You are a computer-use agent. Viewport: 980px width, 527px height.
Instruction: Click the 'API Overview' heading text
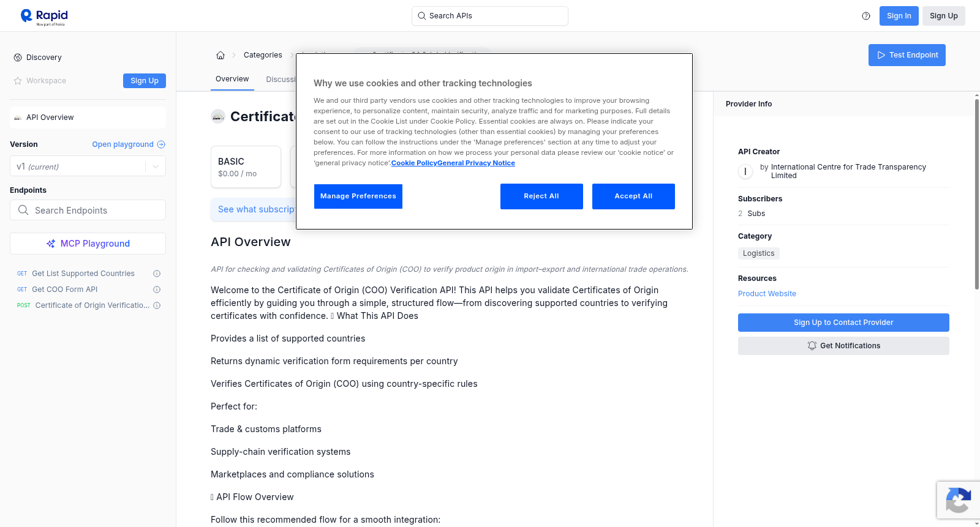point(251,242)
